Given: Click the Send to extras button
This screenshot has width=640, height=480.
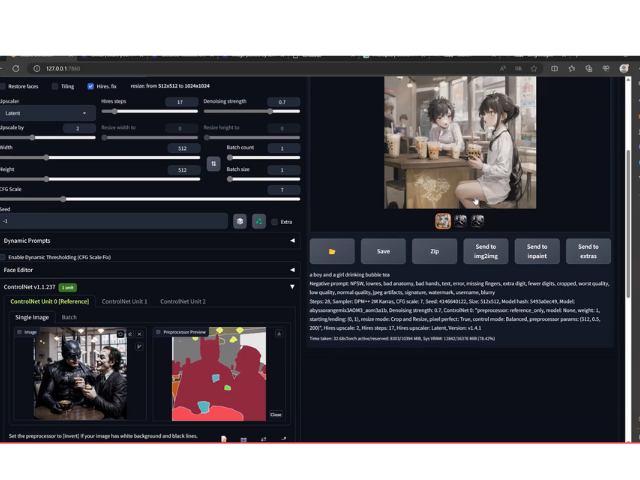Looking at the screenshot, I should tap(588, 251).
